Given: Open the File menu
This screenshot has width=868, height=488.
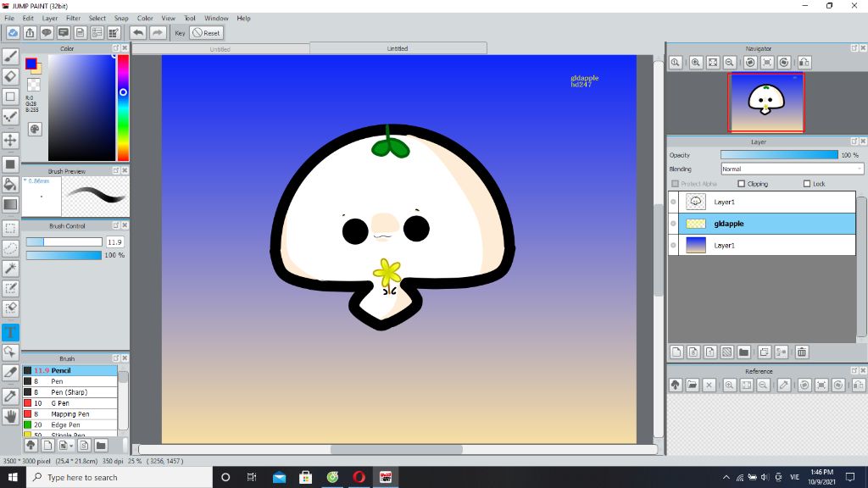Looking at the screenshot, I should (9, 19).
